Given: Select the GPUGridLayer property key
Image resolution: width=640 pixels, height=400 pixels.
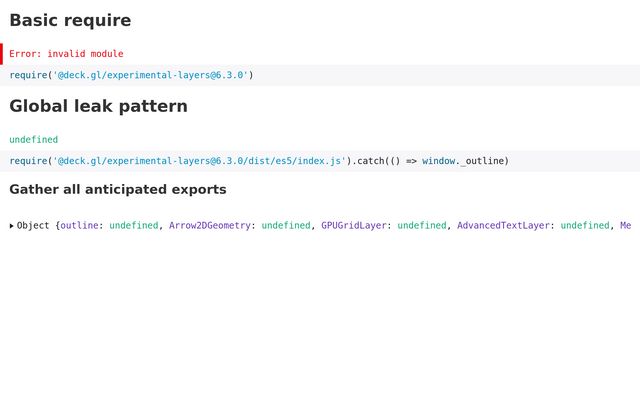Looking at the screenshot, I should coord(353,226).
